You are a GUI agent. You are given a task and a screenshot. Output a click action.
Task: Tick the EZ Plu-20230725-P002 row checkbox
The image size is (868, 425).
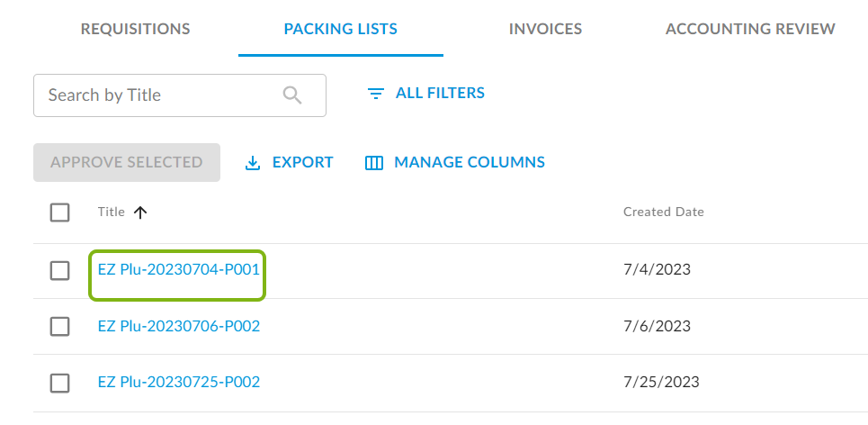pos(59,383)
